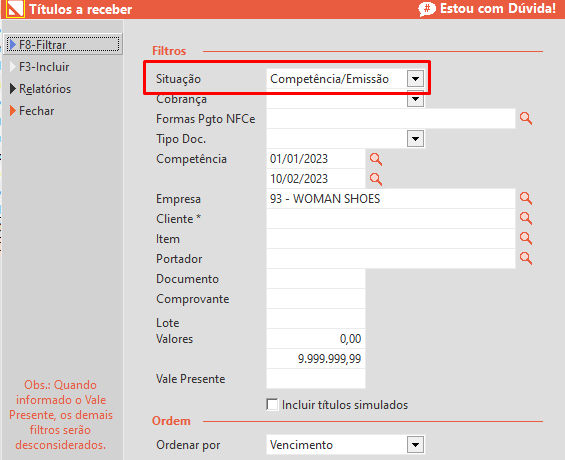Open date picker for Competência end date 10/02/2023
This screenshot has height=460, width=565.
coord(376,179)
